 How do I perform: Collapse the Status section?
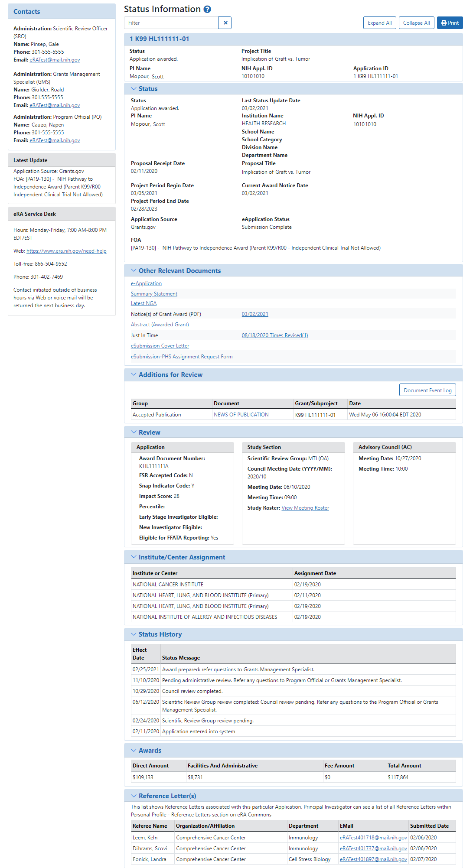point(134,89)
